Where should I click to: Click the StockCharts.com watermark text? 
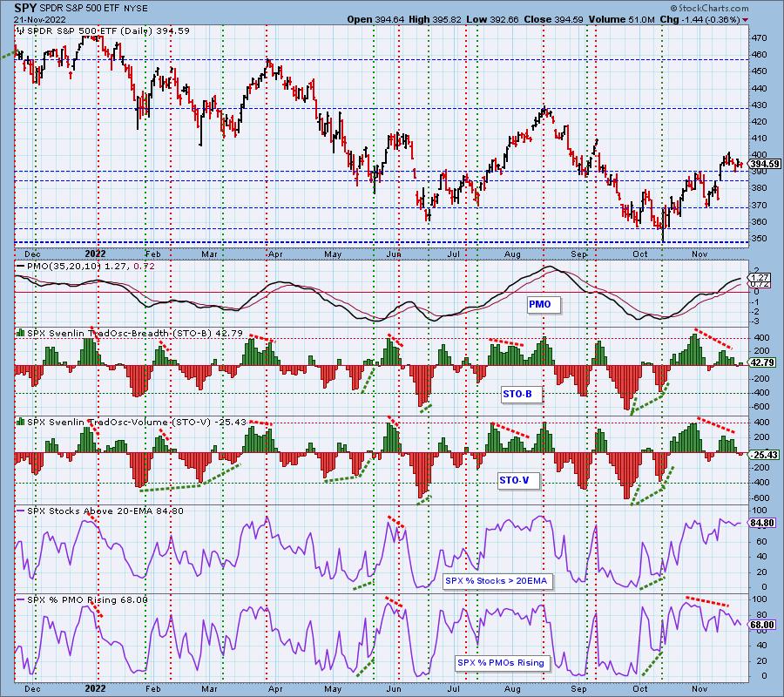[709, 8]
